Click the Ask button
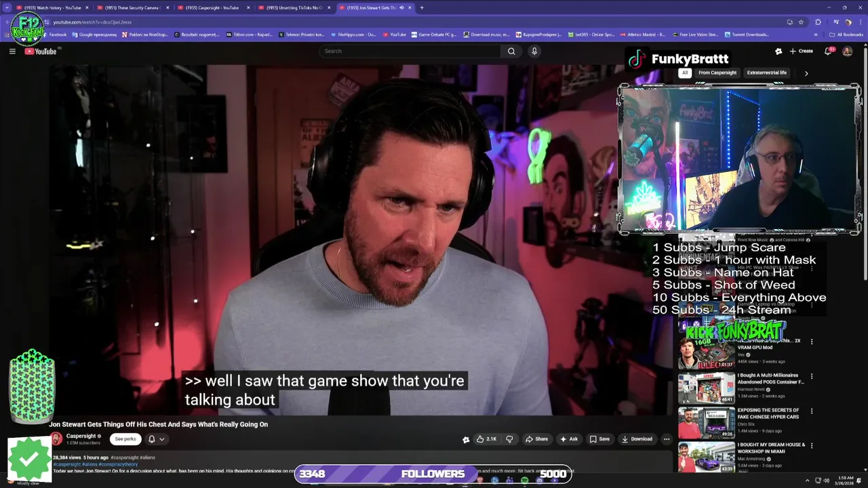Viewport: 868px width, 488px height. pos(568,439)
